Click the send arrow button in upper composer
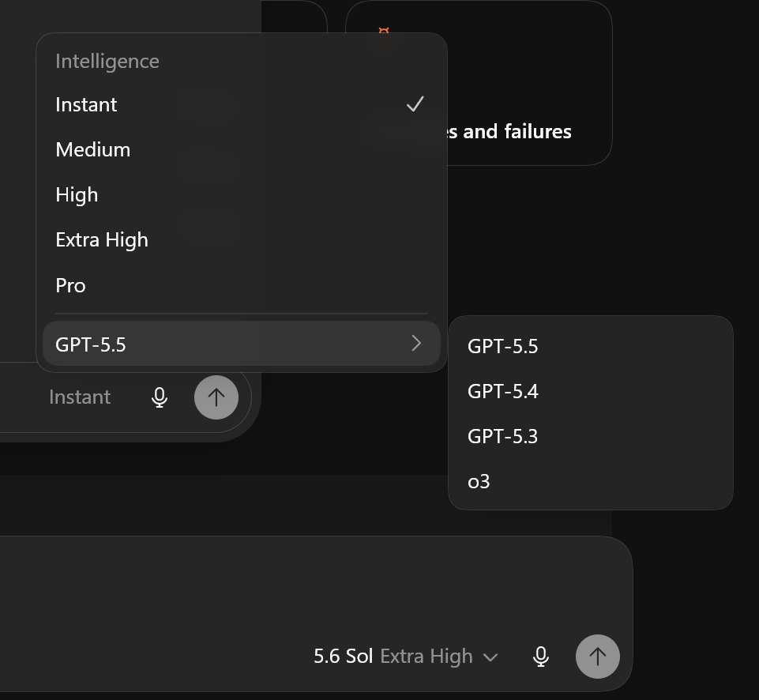Image resolution: width=759 pixels, height=700 pixels. pyautogui.click(x=216, y=397)
